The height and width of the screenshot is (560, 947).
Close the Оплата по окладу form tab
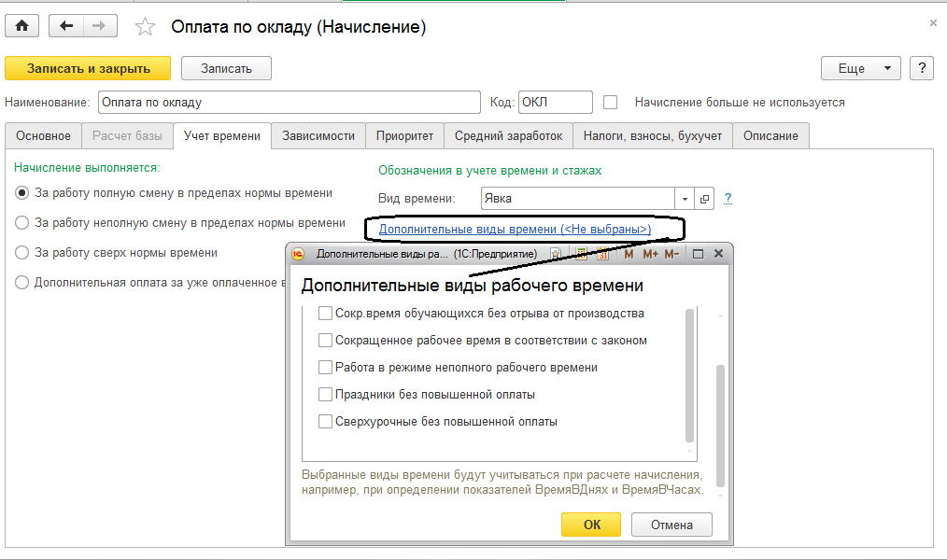pos(933,23)
